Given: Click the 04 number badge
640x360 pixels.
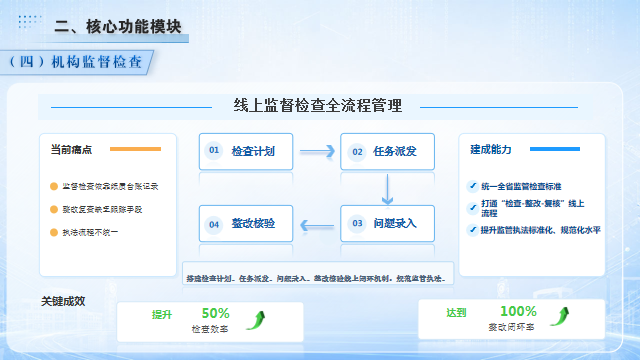Looking at the screenshot, I should tap(214, 224).
